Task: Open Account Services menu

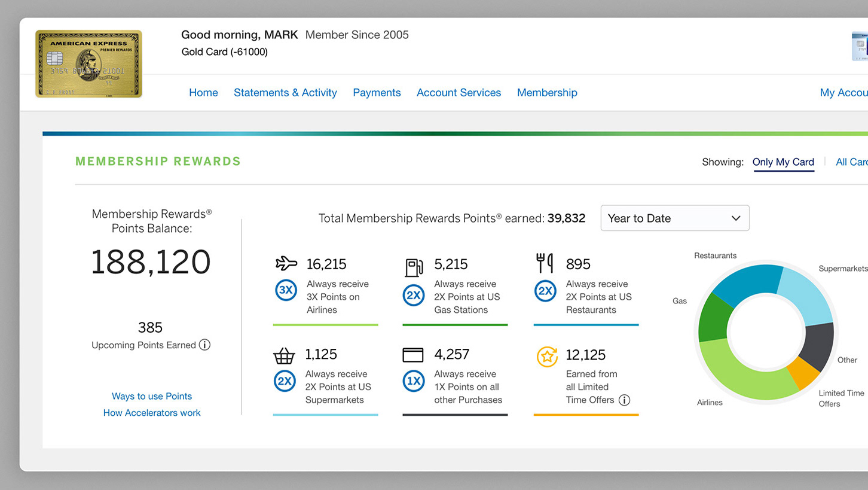Action: pyautogui.click(x=459, y=93)
